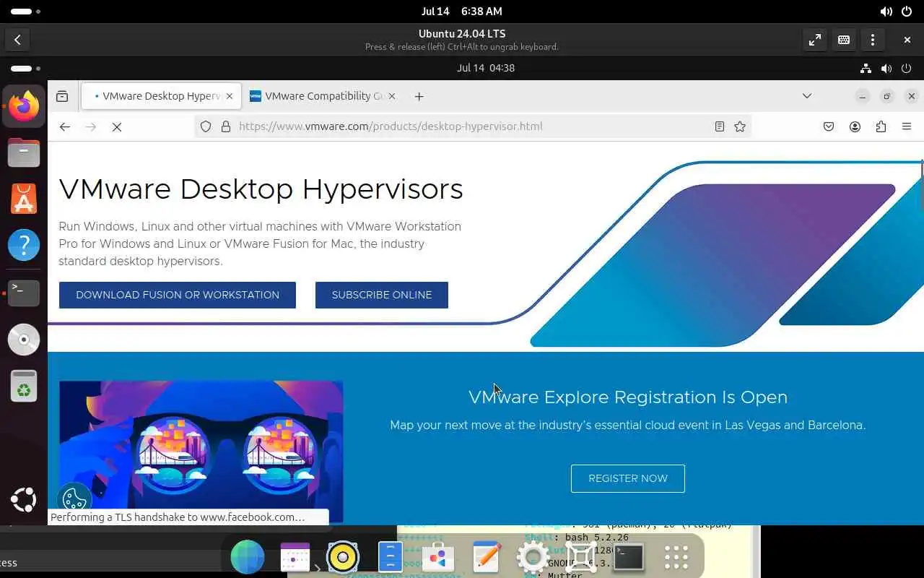
Task: Stop loading the current page
Action: [117, 126]
